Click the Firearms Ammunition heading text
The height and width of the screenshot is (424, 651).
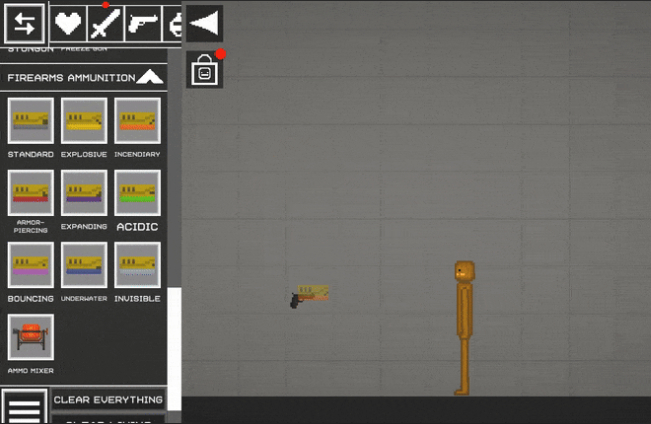point(71,78)
